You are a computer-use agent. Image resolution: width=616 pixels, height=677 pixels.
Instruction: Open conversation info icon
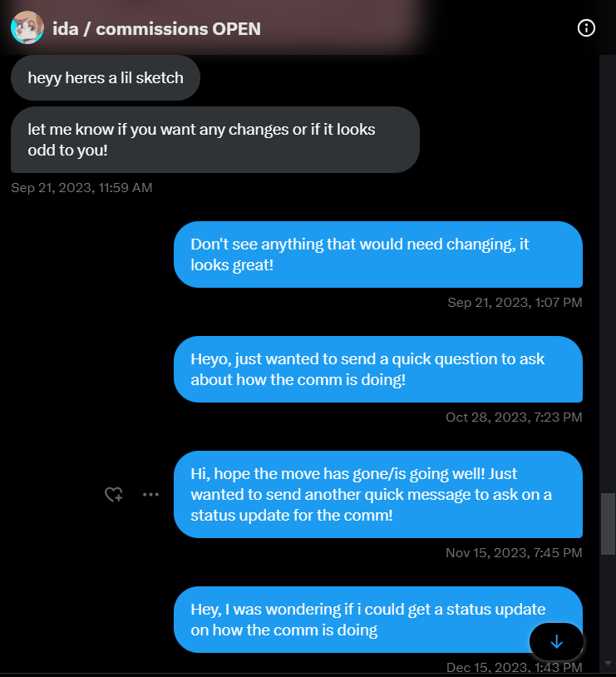[x=586, y=28]
